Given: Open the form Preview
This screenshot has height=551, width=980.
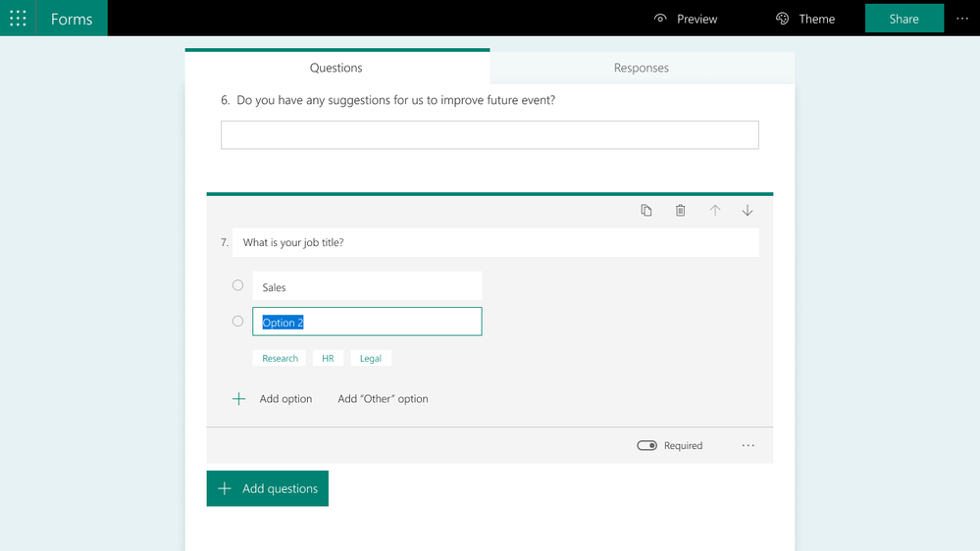Looking at the screenshot, I should (685, 19).
